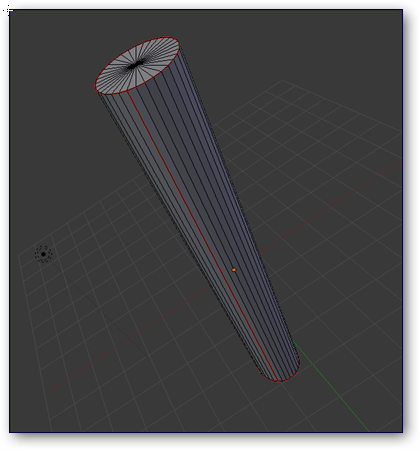This screenshot has height=450, width=420.
Task: Click the crosshair cursor at the viewport corner
Action: coord(9,11)
